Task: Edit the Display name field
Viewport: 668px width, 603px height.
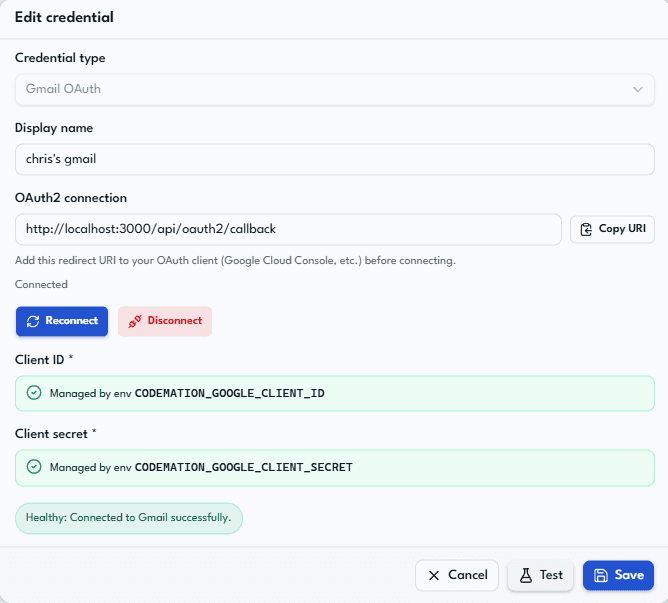Action: (334, 159)
